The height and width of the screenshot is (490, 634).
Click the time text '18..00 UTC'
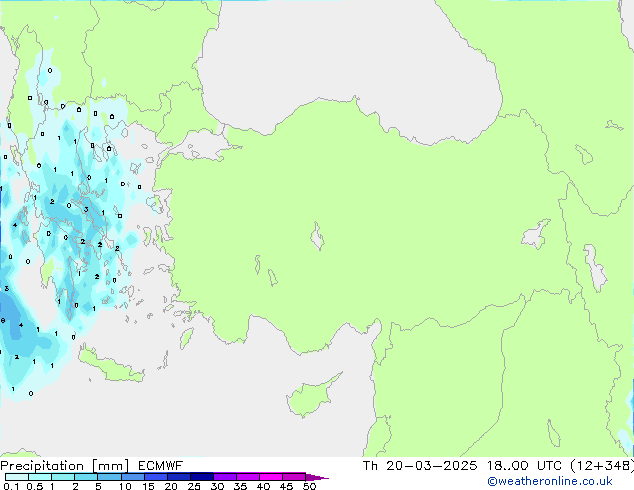pyautogui.click(x=524, y=466)
